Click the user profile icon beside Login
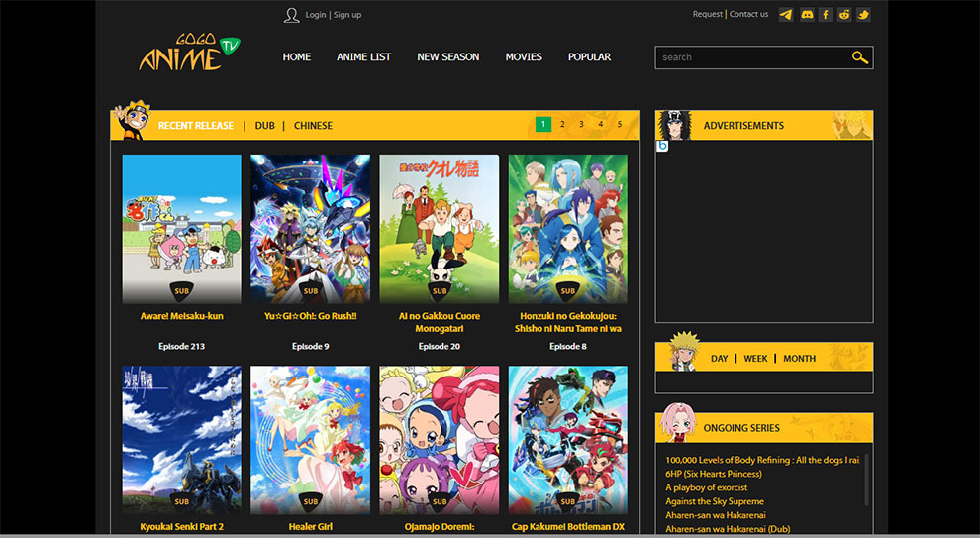980x538 pixels. pyautogui.click(x=291, y=15)
